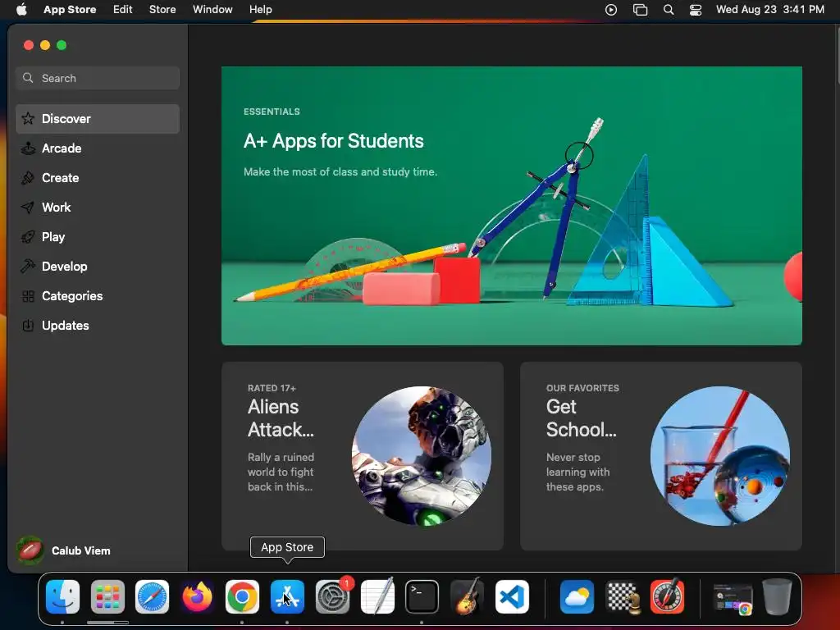Open Control Center from menu bar
840x630 pixels.
pyautogui.click(x=696, y=9)
